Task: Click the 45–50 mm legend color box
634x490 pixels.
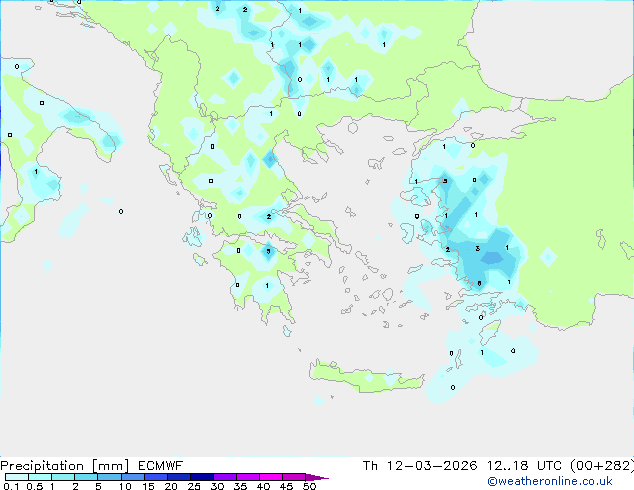Action: coord(294,477)
